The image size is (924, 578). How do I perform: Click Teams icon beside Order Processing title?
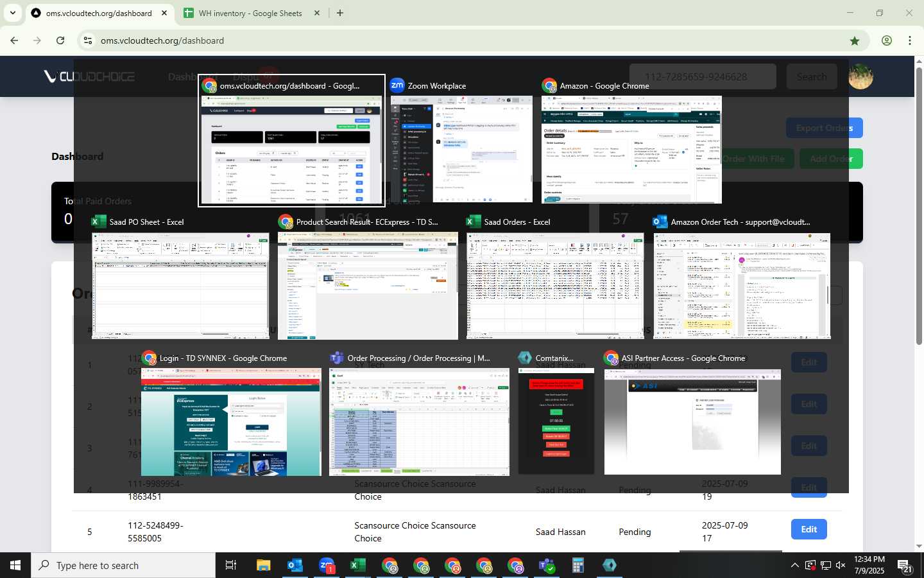pos(337,358)
